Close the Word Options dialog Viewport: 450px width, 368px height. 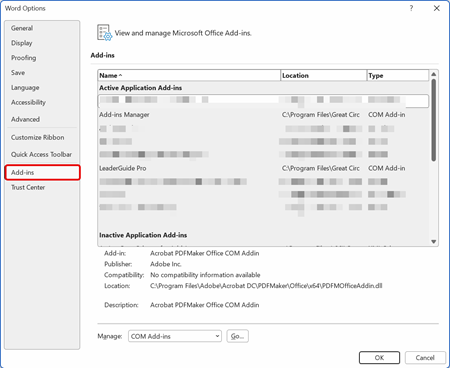[437, 8]
